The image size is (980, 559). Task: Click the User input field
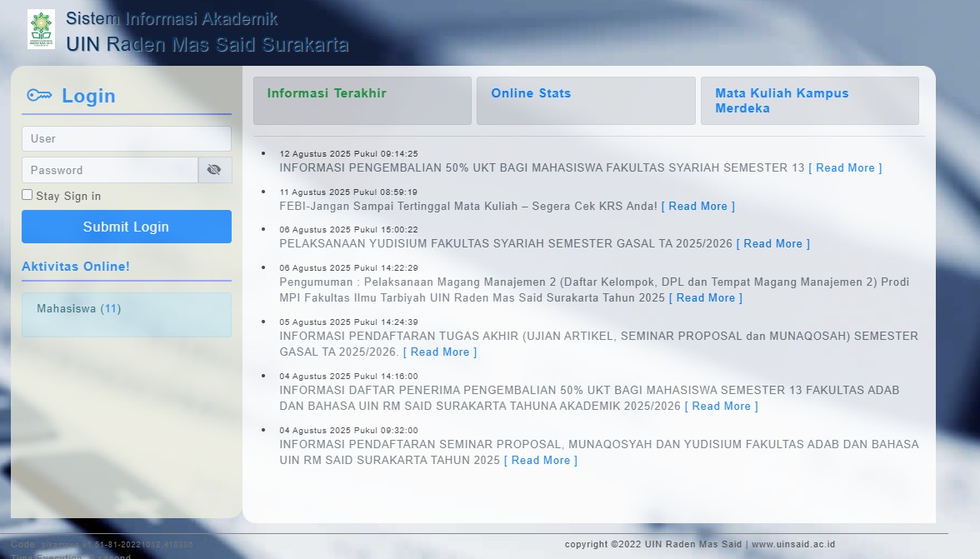[x=126, y=138]
